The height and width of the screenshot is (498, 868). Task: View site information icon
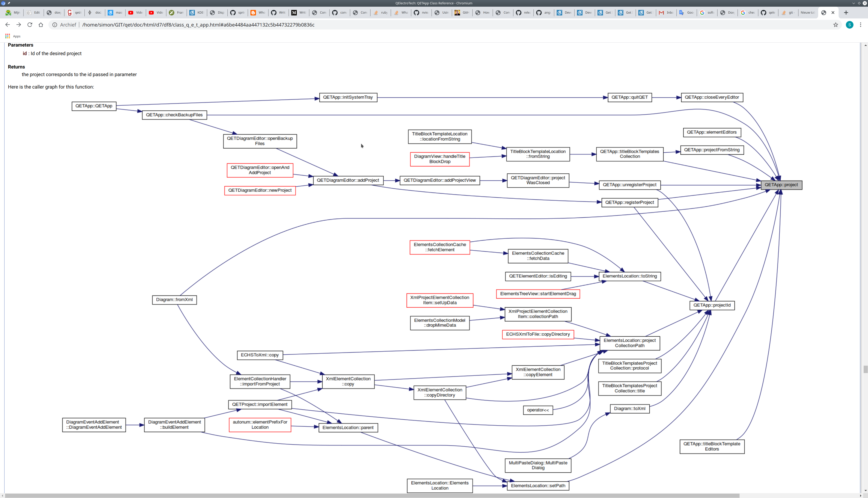pyautogui.click(x=55, y=25)
